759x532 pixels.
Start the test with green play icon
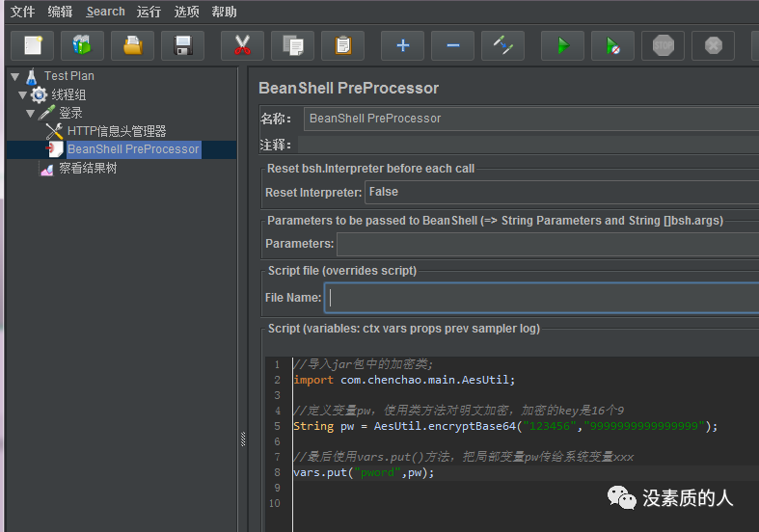pos(562,46)
